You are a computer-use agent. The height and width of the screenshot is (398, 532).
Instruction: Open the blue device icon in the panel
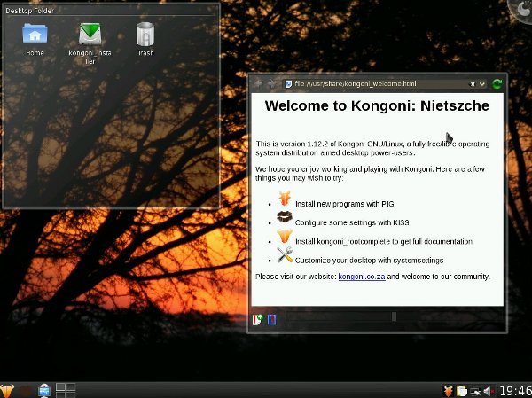pyautogui.click(x=44, y=391)
